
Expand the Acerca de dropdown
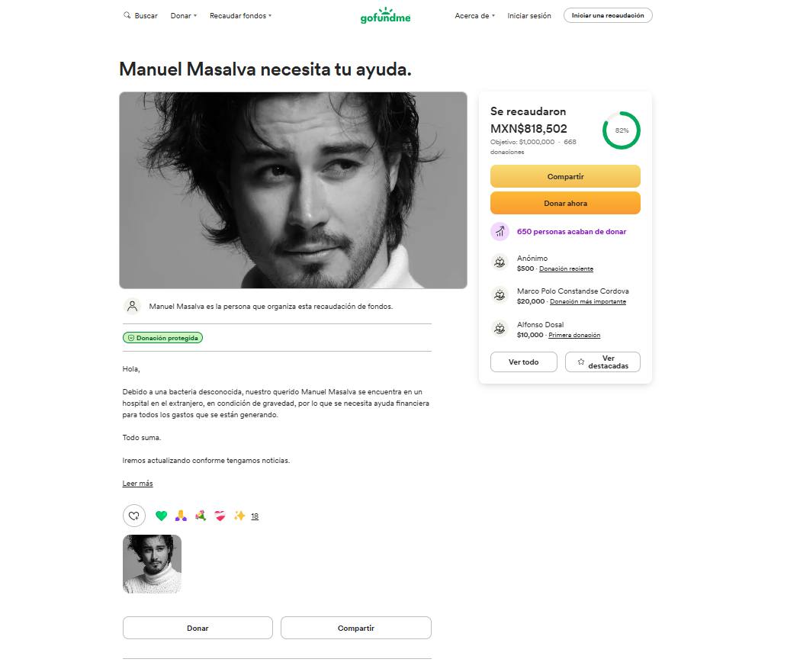475,16
